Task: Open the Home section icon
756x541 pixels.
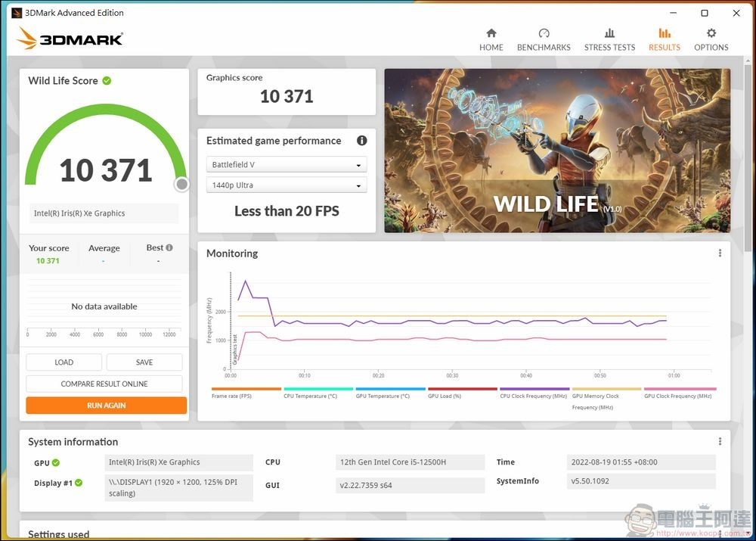Action: pyautogui.click(x=491, y=33)
